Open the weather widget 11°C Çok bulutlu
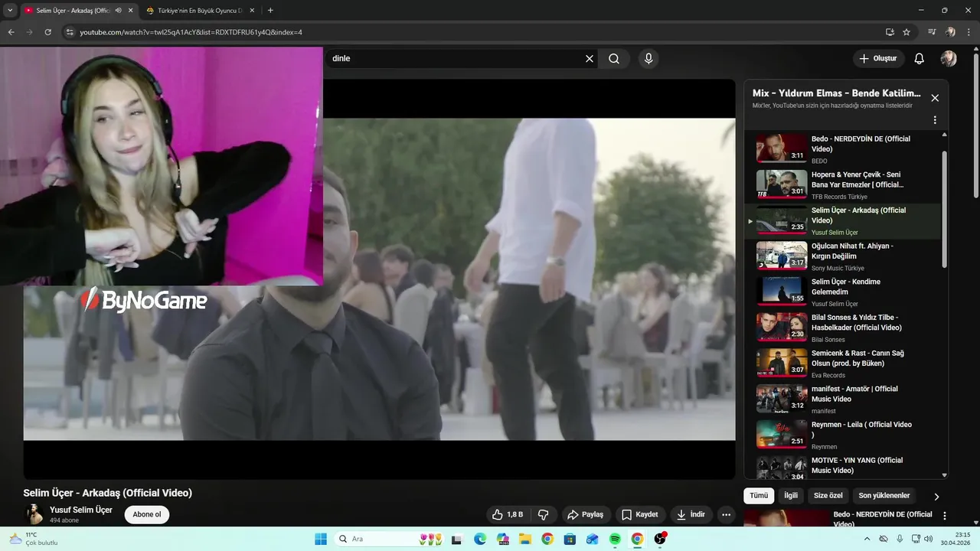The width and height of the screenshot is (980, 551). click(x=32, y=539)
